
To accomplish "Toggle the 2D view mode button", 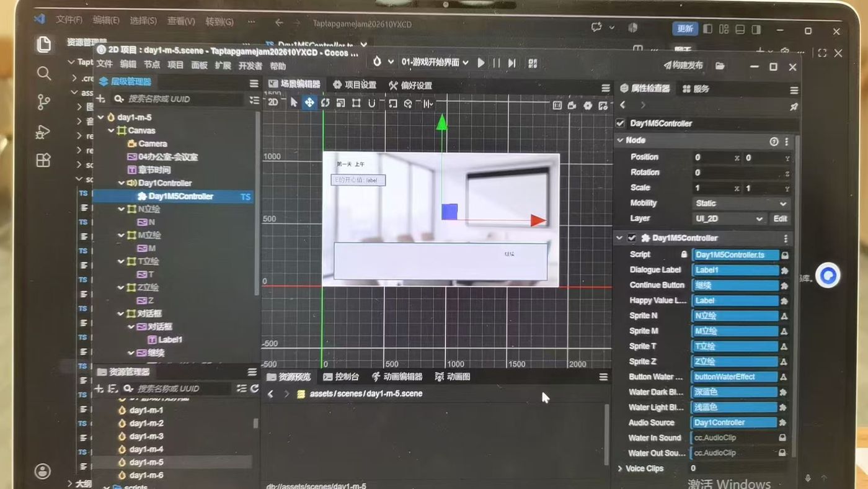I will [x=273, y=102].
